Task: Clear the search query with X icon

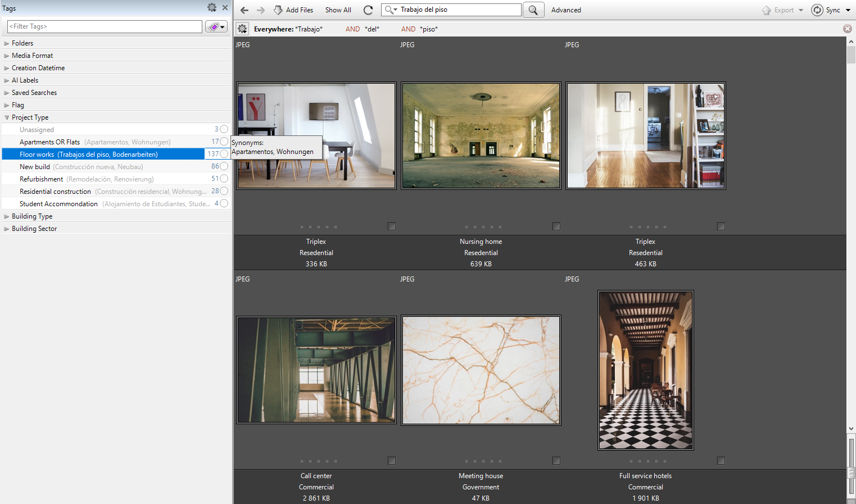Action: (847, 29)
